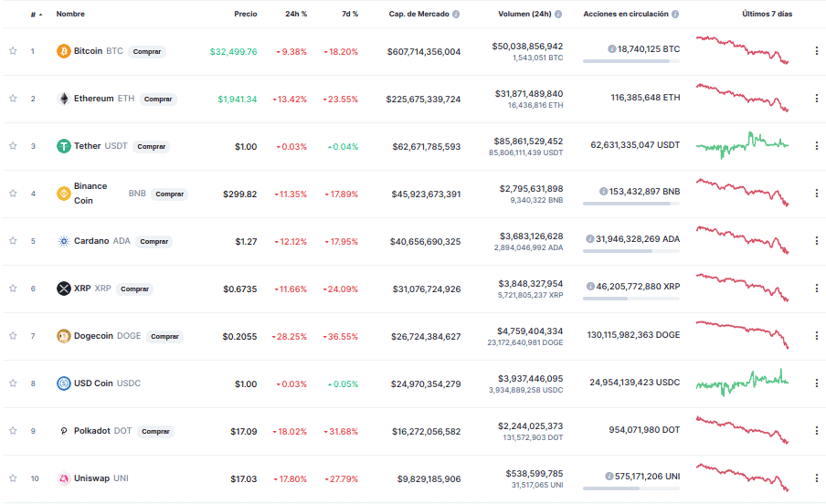826x504 pixels.
Task: Click the Tether logo icon
Action: click(x=64, y=146)
